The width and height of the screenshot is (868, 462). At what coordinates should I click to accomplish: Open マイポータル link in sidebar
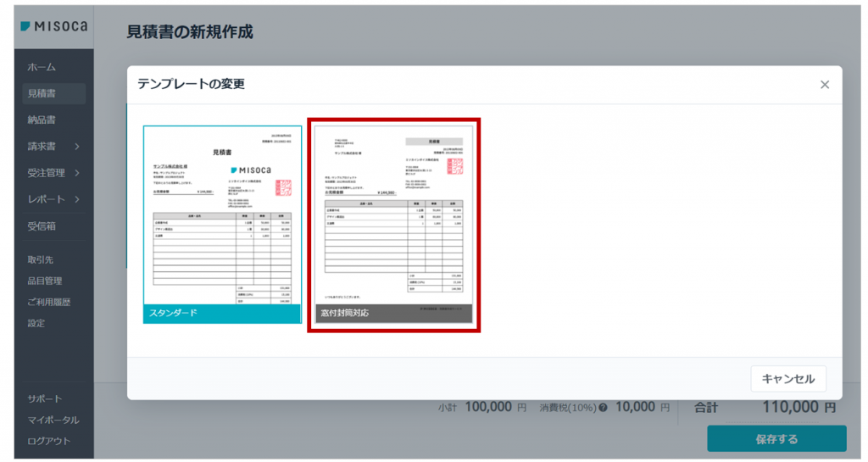(53, 420)
